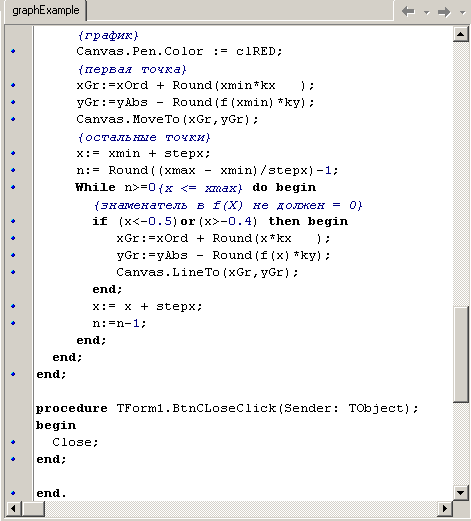Click the or keyword in if condition

pos(188,222)
